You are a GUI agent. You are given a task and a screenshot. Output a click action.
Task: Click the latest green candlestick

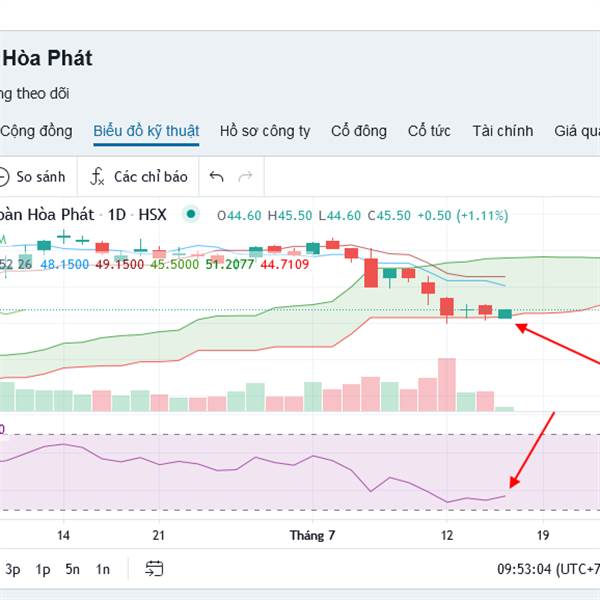coord(505,314)
